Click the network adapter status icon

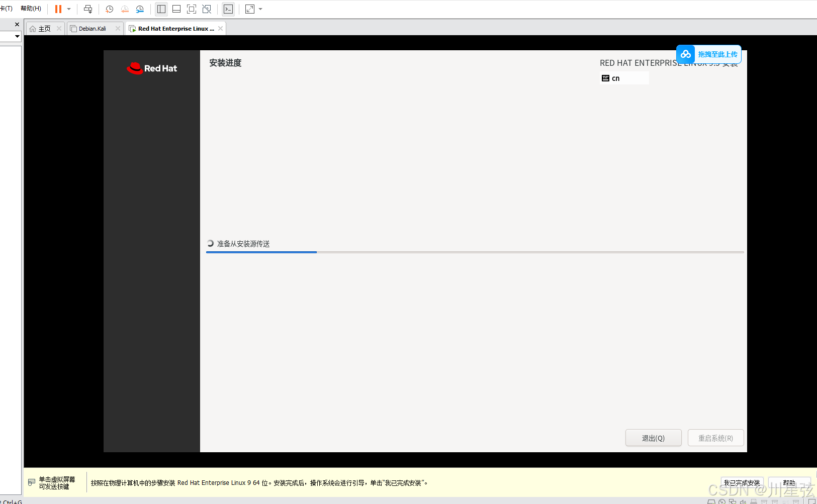coord(733,501)
